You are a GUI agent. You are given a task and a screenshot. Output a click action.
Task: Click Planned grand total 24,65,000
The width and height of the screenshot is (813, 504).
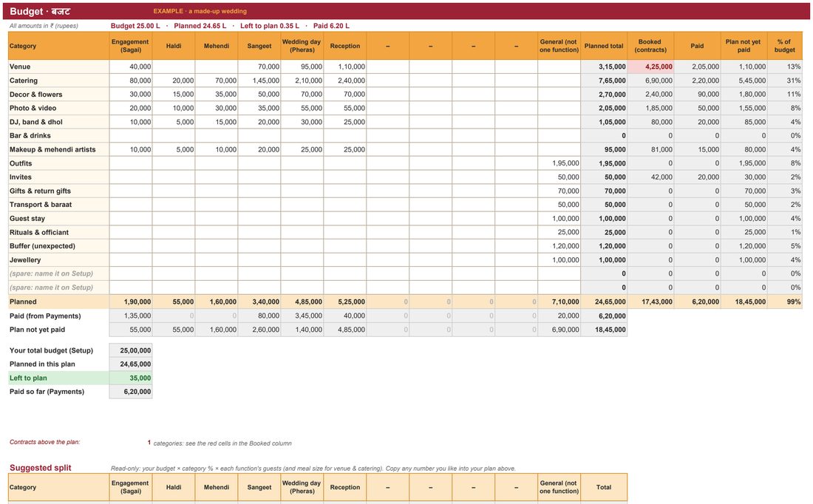[604, 302]
